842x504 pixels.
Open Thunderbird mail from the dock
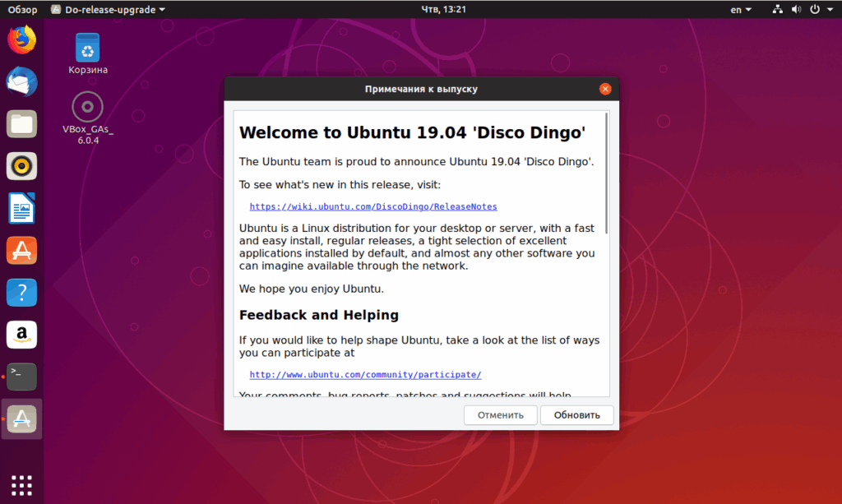pos(21,81)
